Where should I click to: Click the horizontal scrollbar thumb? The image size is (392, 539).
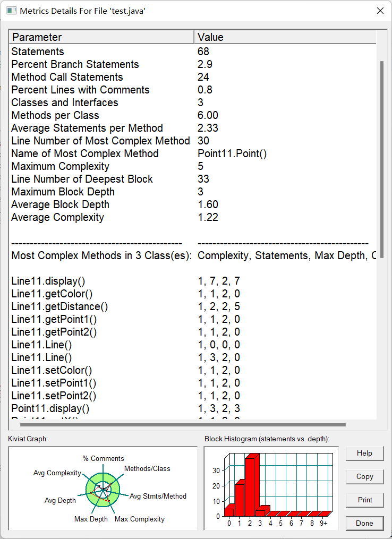pyautogui.click(x=183, y=425)
